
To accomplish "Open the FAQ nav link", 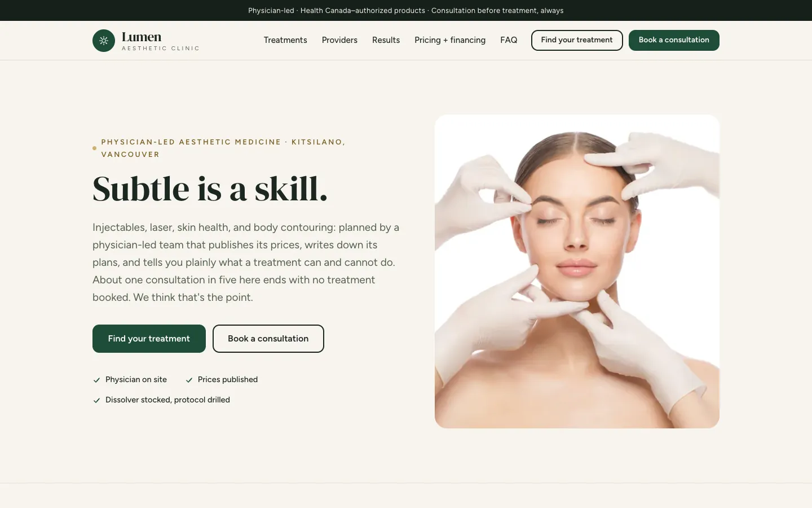I will [509, 40].
